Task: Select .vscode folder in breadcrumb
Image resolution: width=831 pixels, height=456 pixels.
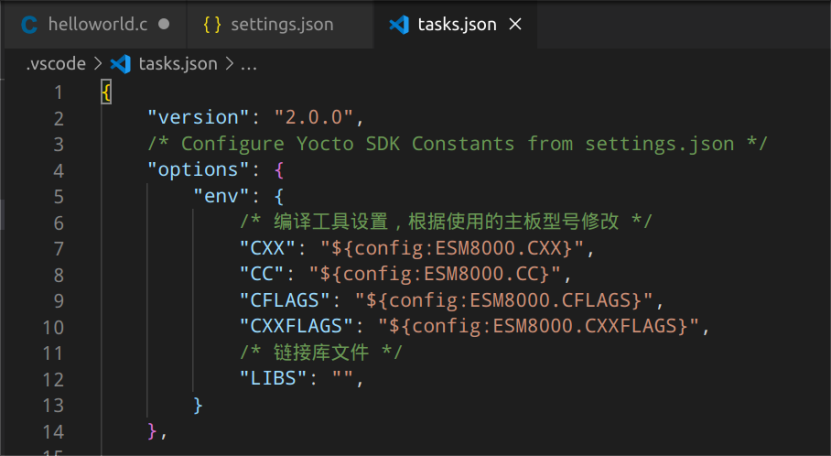Action: coord(56,64)
